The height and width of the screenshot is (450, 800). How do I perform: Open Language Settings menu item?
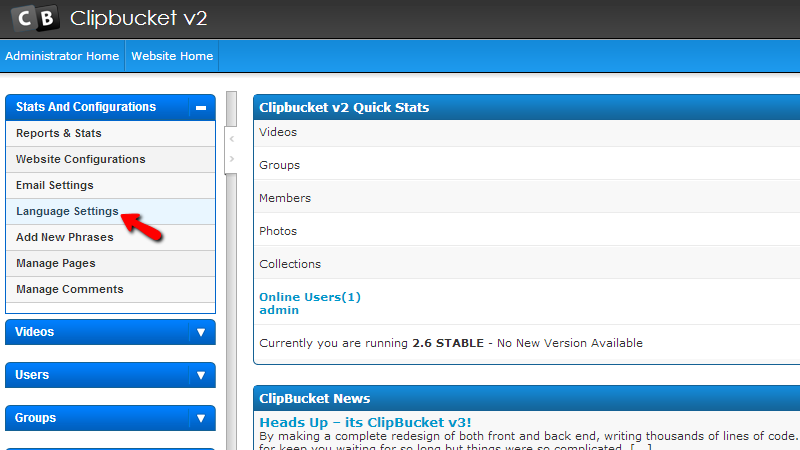click(110, 211)
